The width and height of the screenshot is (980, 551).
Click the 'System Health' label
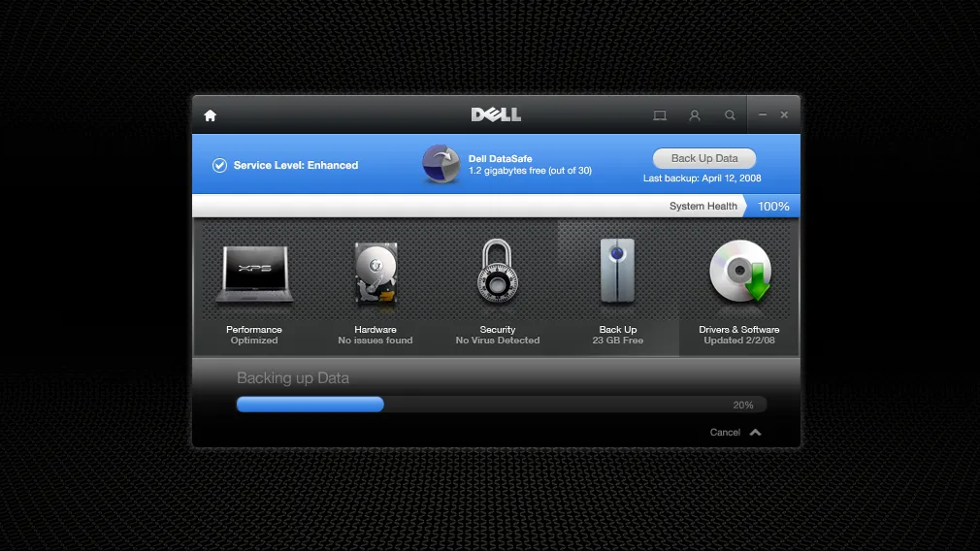coord(703,207)
